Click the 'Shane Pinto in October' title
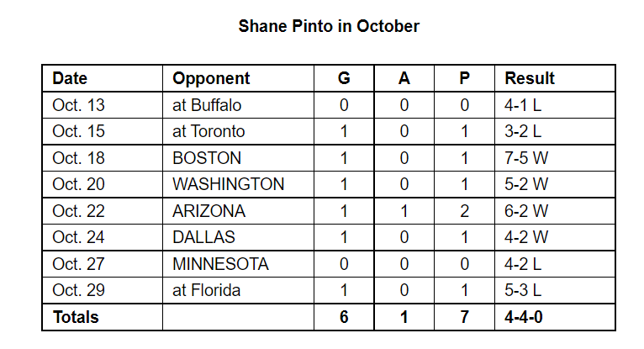 pyautogui.click(x=329, y=26)
